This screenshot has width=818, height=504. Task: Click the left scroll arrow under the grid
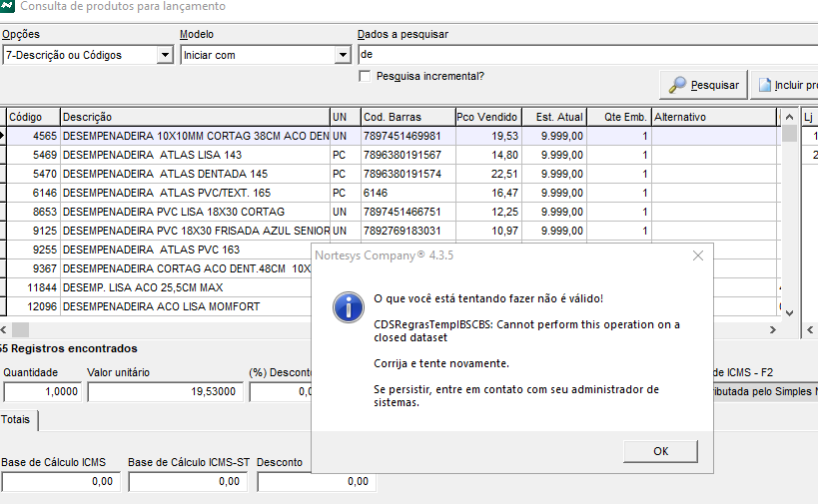click(4, 330)
